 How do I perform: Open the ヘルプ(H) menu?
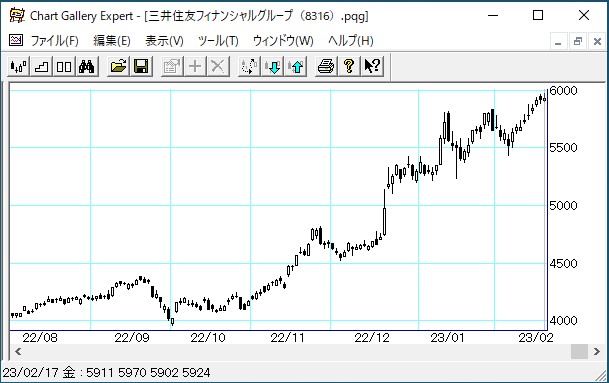[x=351, y=40]
